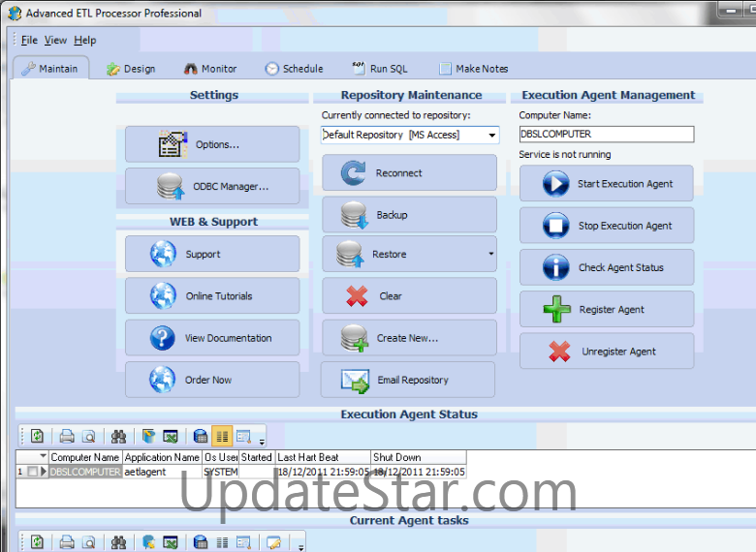Click the Shut Down column header
756x552 pixels.
point(418,457)
